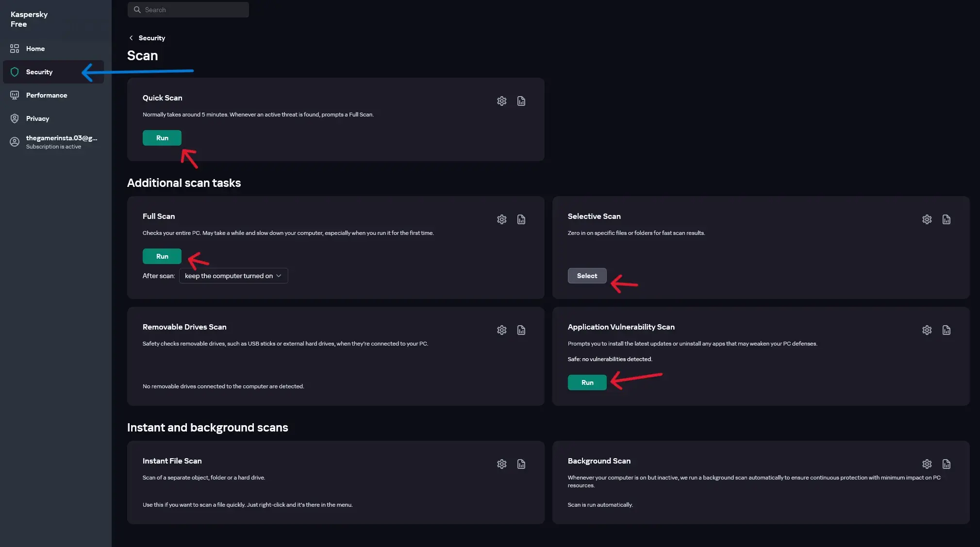Viewport: 980px width, 547px height.
Task: View Removable Drives Scan report icon
Action: point(521,330)
